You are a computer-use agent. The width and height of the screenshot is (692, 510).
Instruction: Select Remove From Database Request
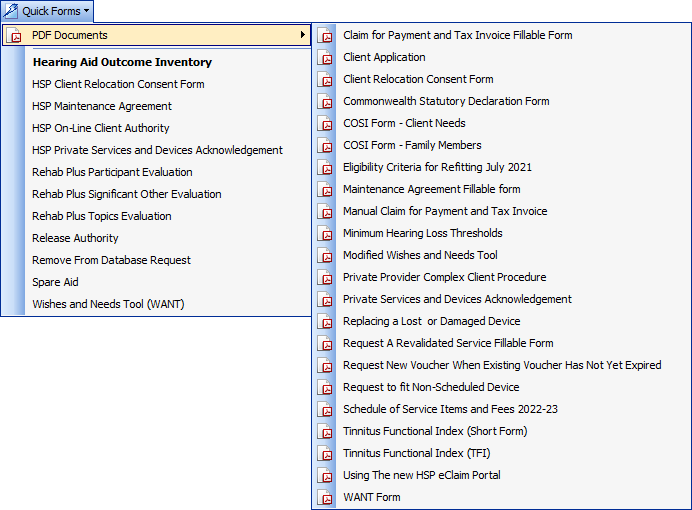(111, 260)
